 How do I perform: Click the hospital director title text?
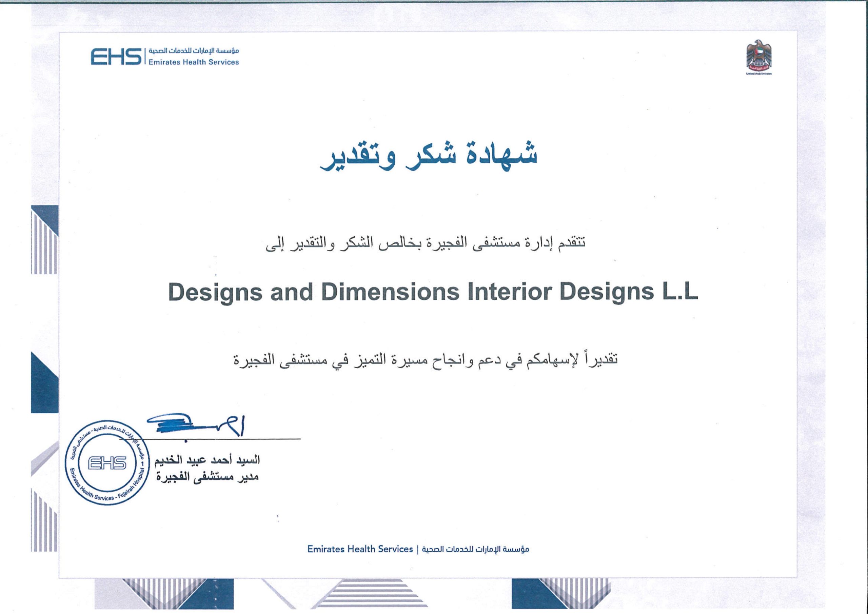pos(208,477)
